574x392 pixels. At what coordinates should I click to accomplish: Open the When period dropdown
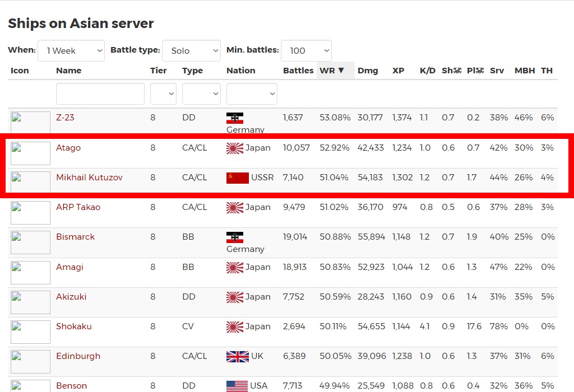coord(71,50)
